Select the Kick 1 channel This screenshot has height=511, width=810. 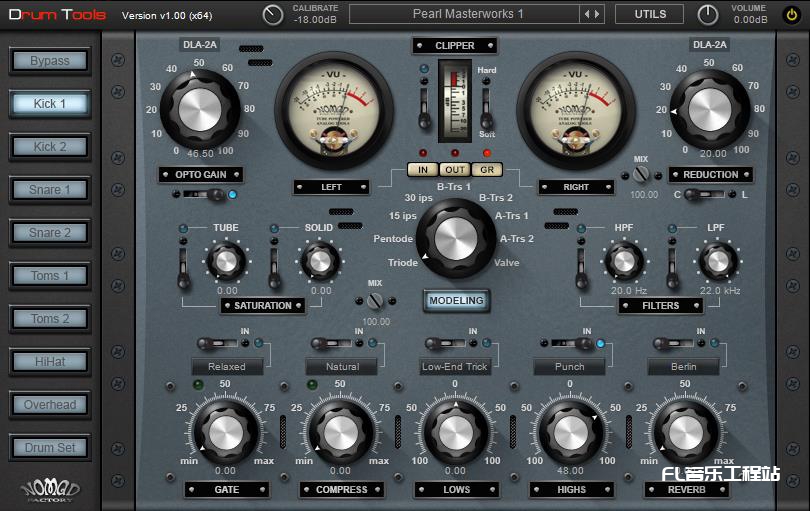click(50, 104)
